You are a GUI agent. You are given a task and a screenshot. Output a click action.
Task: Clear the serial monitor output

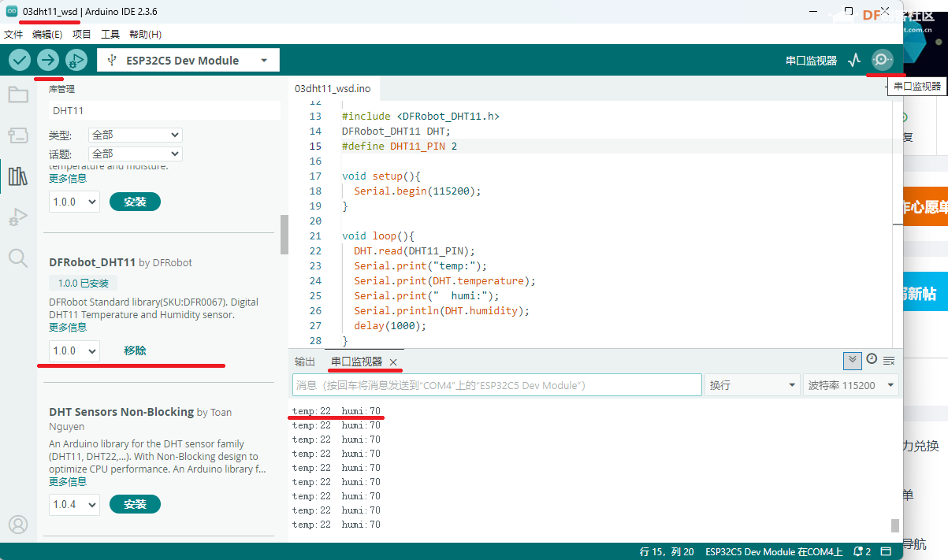coord(889,361)
